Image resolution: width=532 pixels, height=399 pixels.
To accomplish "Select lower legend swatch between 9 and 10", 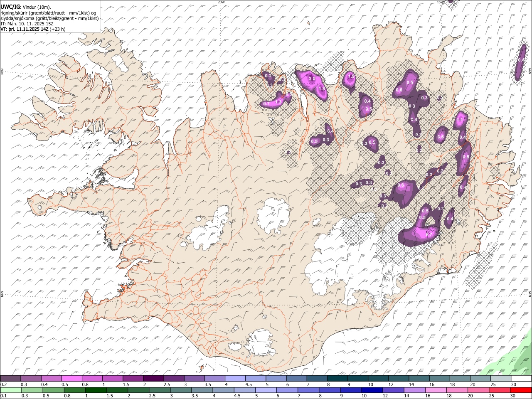I will click(x=350, y=390).
